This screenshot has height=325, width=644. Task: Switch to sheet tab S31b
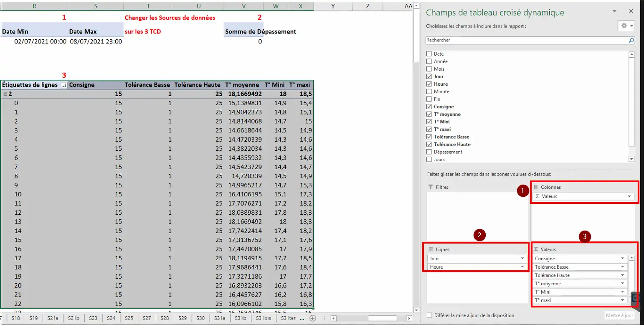point(241,318)
